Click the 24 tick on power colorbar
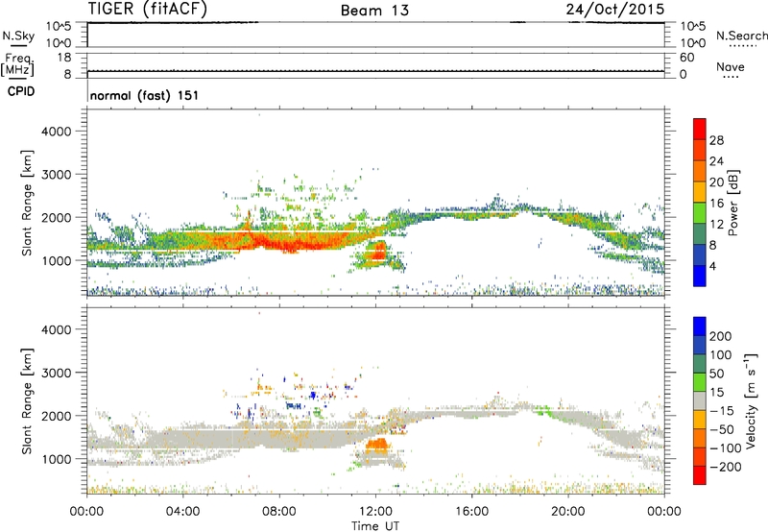768x532 pixels. pyautogui.click(x=716, y=161)
